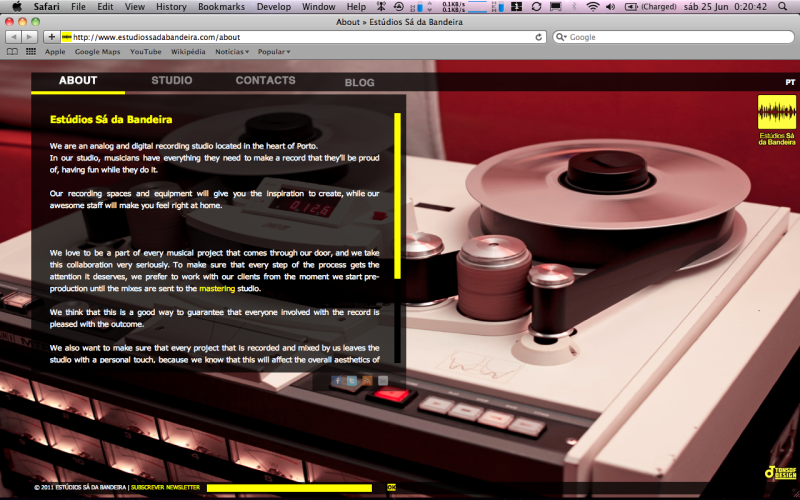Screen dimensions: 800x500
Task: Reload the page with the refresh icon
Action: click(x=539, y=37)
